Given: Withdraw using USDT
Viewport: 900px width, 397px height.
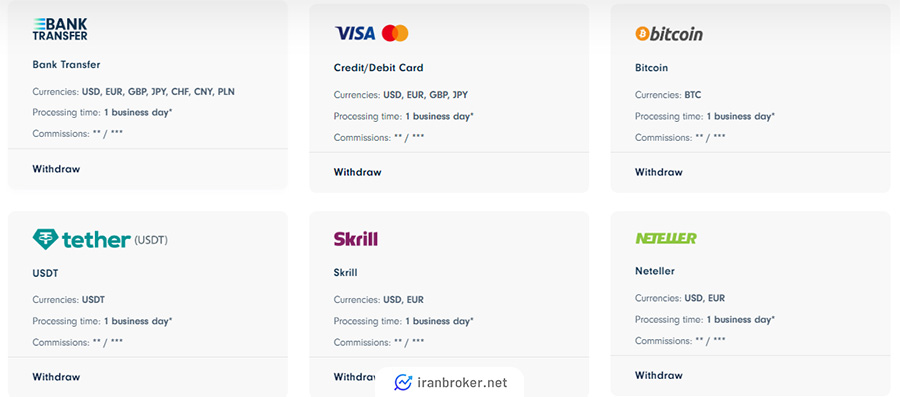Looking at the screenshot, I should [x=56, y=377].
